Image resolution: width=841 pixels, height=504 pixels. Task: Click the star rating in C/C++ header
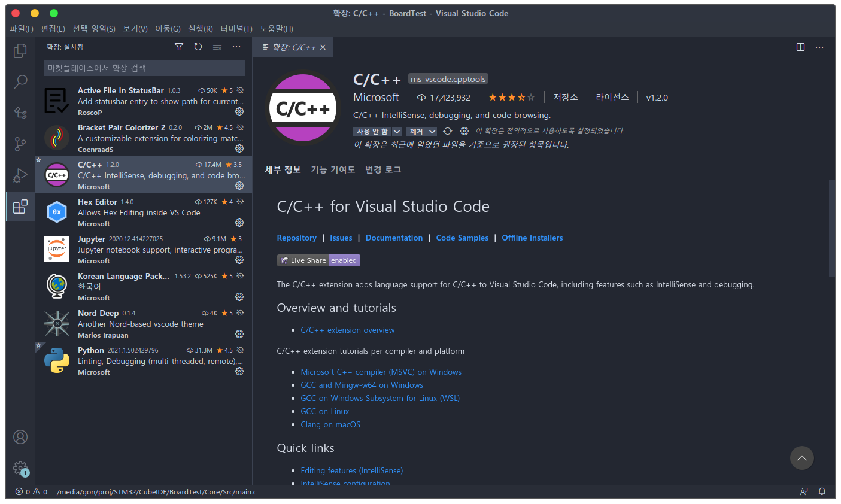pos(512,97)
